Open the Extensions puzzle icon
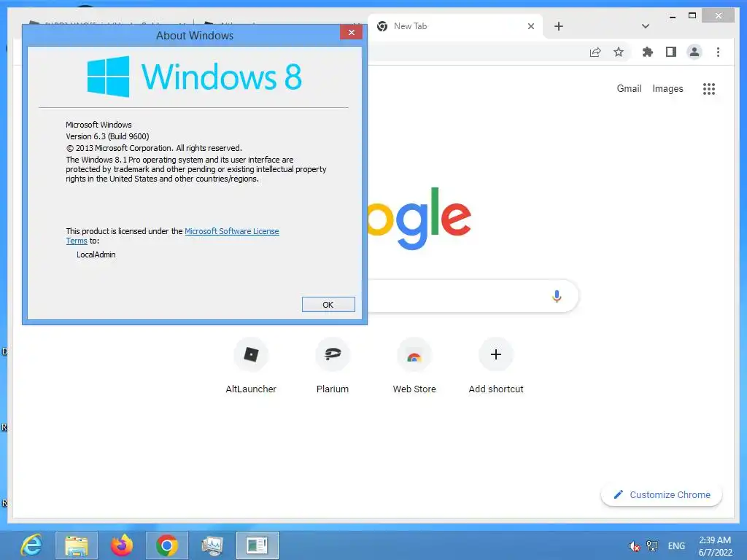This screenshot has width=747, height=560. pyautogui.click(x=647, y=52)
